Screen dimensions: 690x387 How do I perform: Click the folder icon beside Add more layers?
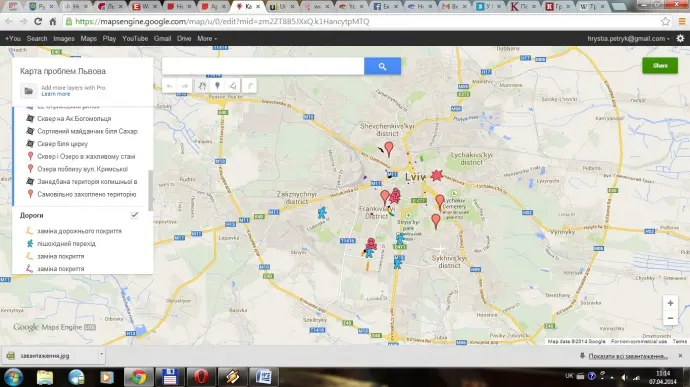[x=29, y=91]
